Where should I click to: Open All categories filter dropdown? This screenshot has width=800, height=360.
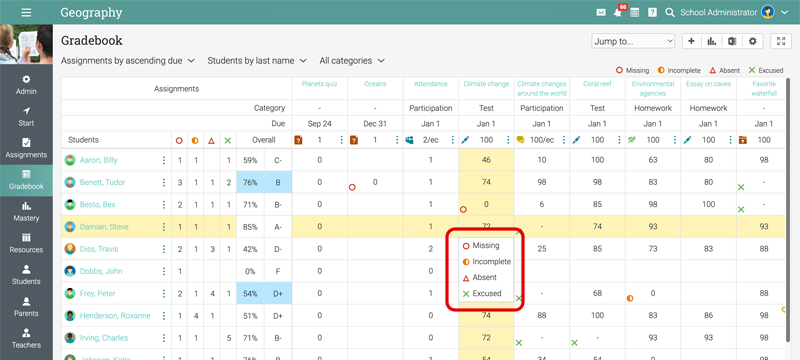(352, 61)
